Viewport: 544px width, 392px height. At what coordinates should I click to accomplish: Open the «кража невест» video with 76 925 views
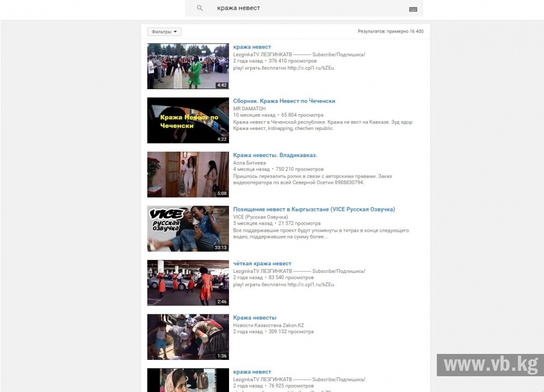pyautogui.click(x=252, y=371)
